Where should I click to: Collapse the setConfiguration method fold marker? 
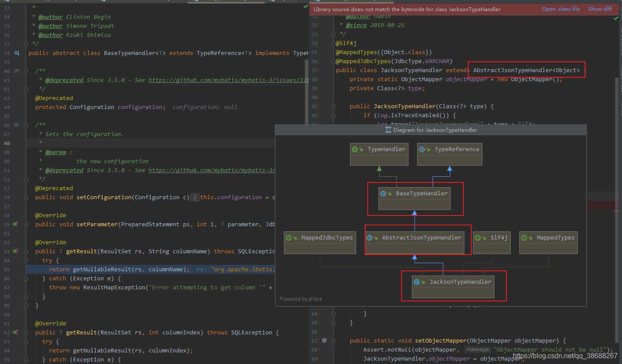[x=26, y=197]
